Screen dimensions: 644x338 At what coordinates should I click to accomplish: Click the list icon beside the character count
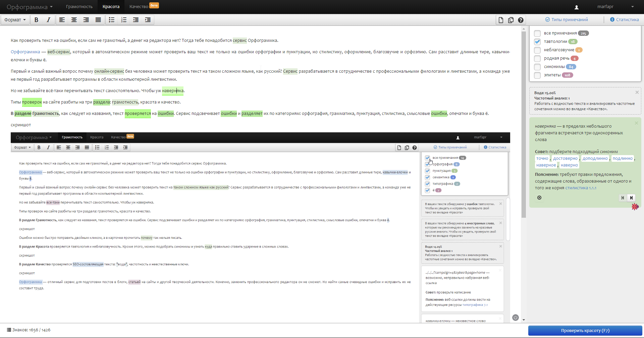tap(9, 330)
